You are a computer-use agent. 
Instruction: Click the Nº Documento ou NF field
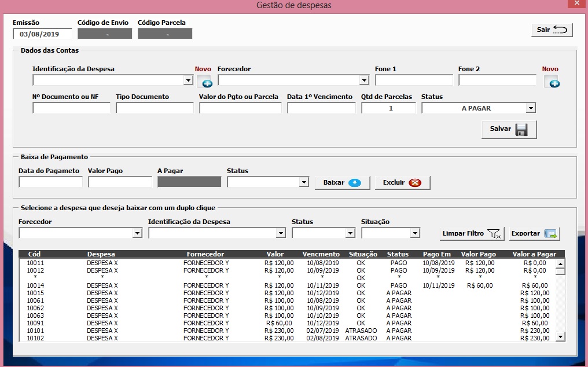(x=71, y=108)
